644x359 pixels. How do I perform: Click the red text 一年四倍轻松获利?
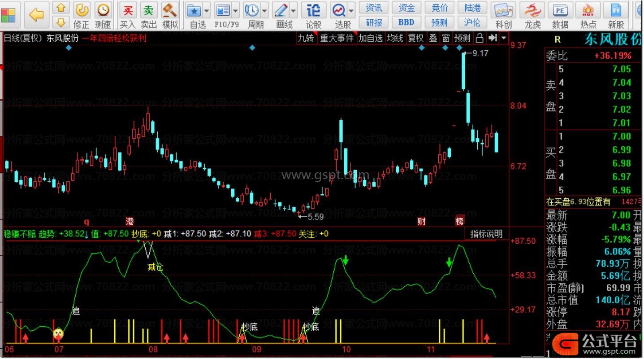(x=114, y=38)
